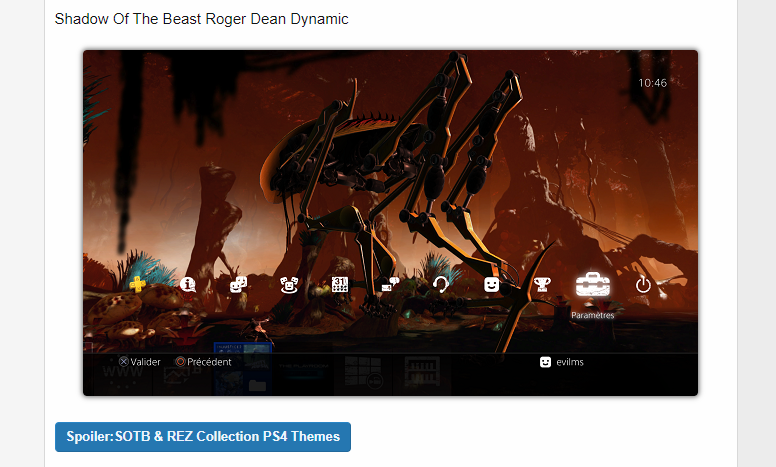The image size is (776, 467).
Task: Click the Communities group icon in screenshot
Action: tap(289, 284)
